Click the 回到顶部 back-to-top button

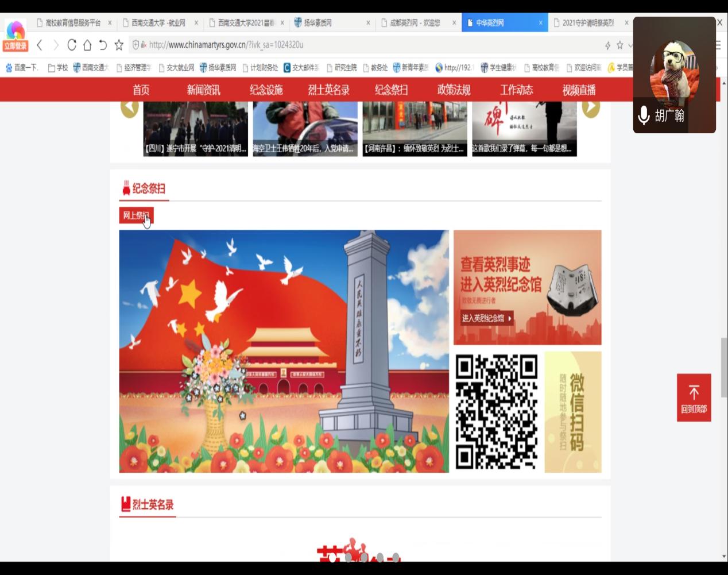pos(694,398)
